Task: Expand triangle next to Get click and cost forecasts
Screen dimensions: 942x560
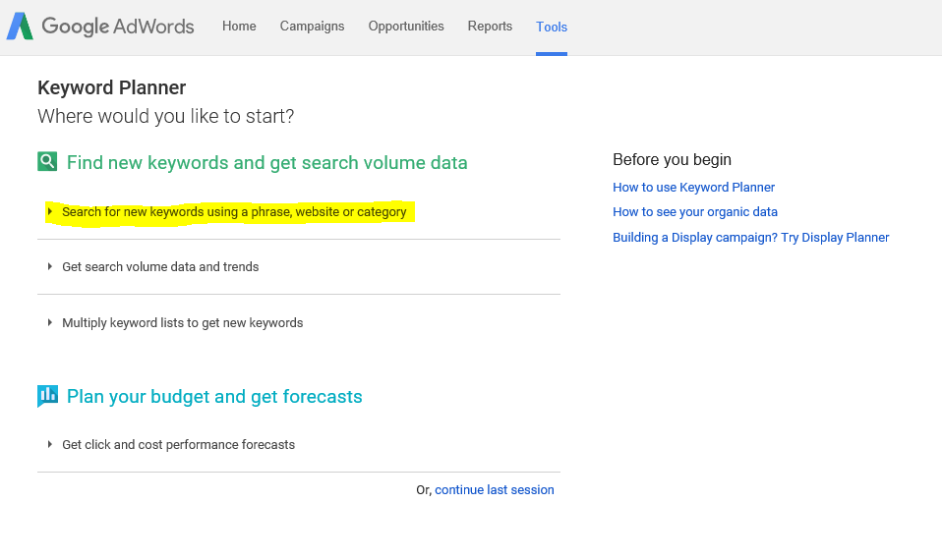Action: (x=50, y=444)
